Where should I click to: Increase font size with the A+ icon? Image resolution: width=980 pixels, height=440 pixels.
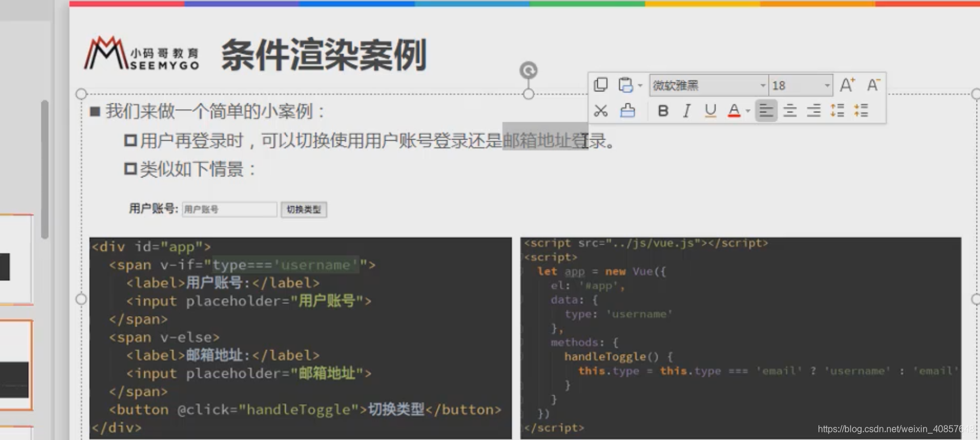(847, 85)
